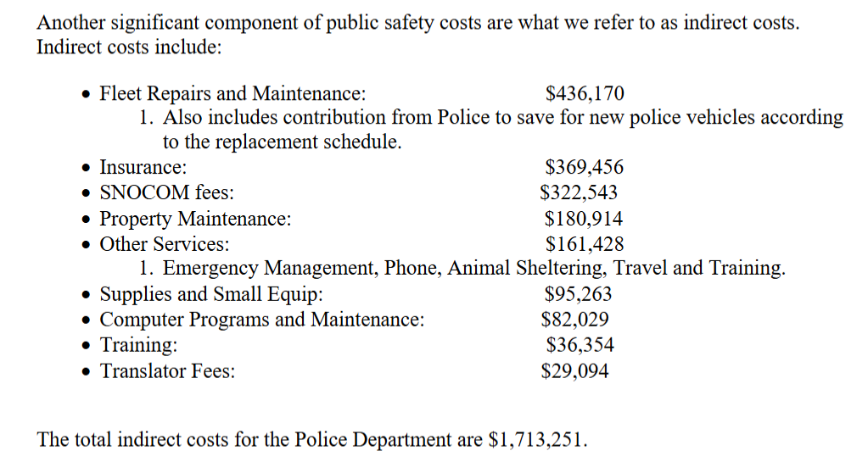The height and width of the screenshot is (462, 868).
Task: Select the $369,456 insurance amount
Action: (584, 168)
